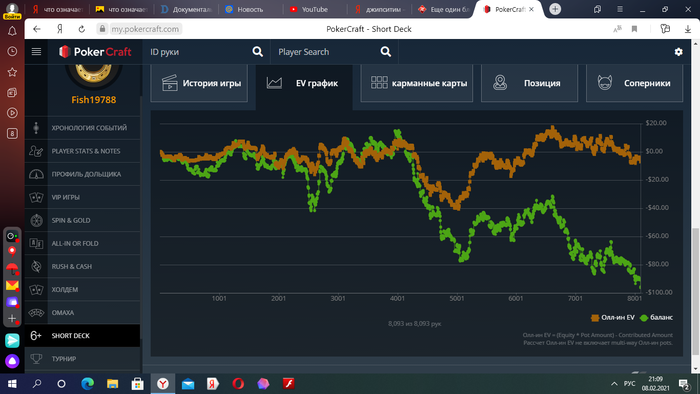Open the Позиция tab
Image resolution: width=700 pixels, height=394 pixels.
click(x=529, y=83)
